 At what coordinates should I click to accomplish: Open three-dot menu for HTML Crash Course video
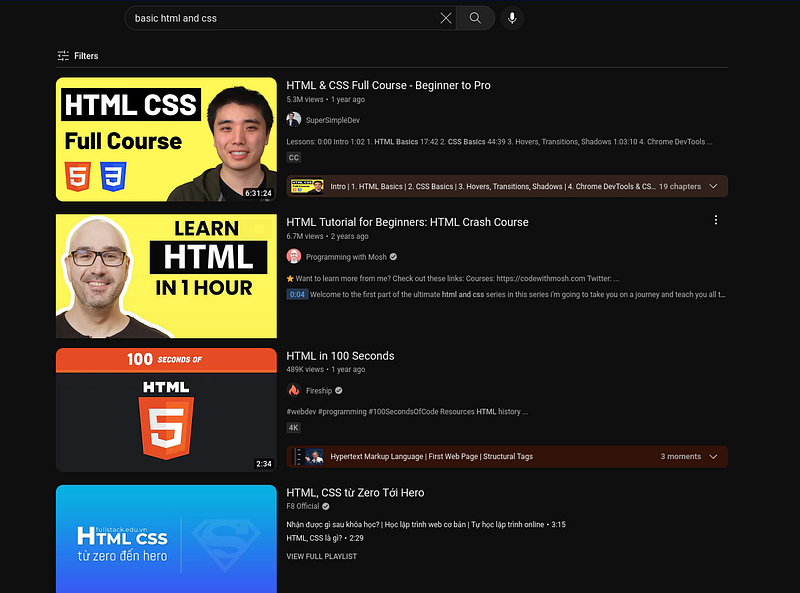tap(716, 220)
